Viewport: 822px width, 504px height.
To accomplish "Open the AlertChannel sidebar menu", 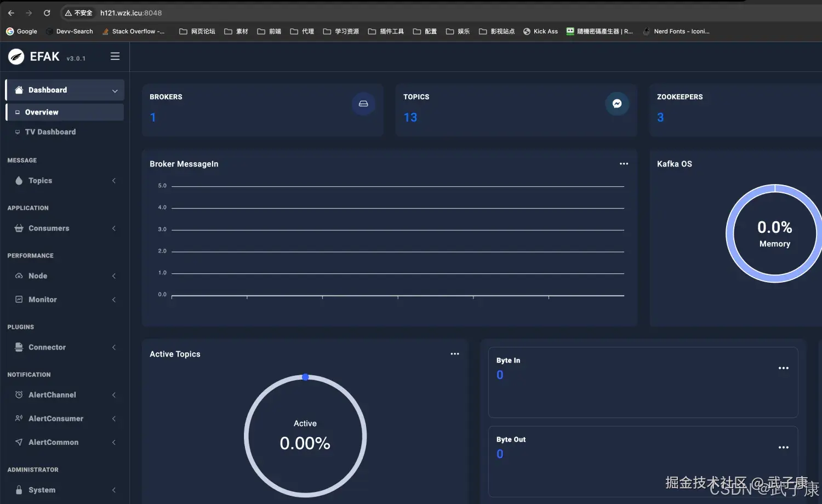I will coord(65,395).
